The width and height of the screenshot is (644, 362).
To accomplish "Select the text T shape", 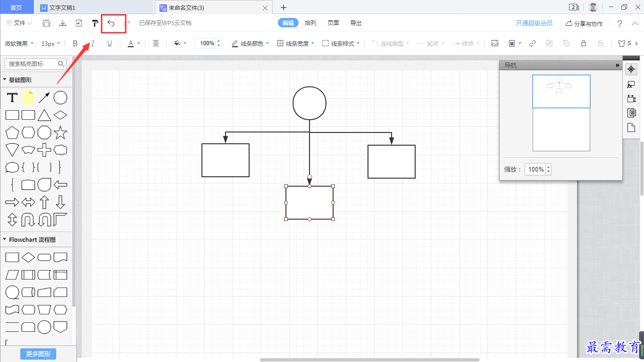I will point(12,98).
